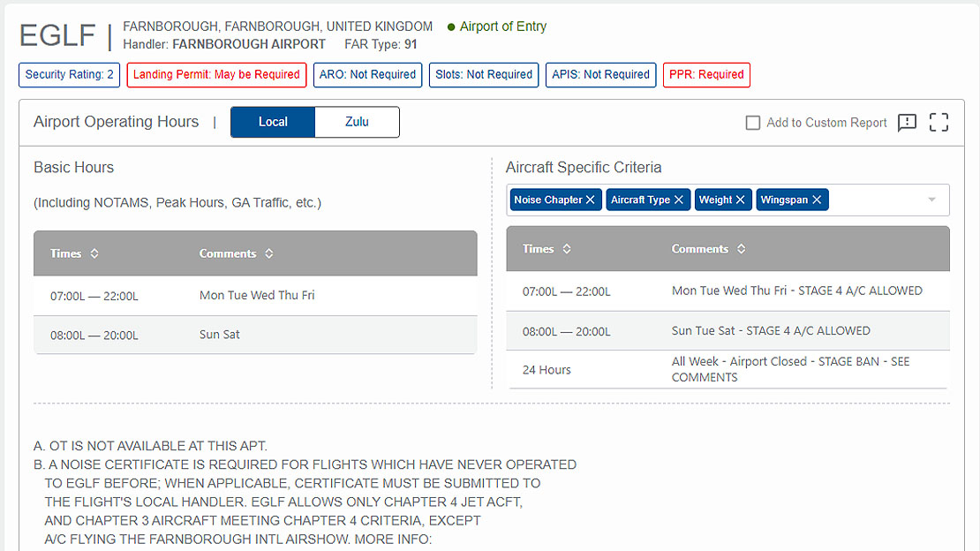This screenshot has height=551, width=980.
Task: Click the PPR: Required badge
Action: 706,75
